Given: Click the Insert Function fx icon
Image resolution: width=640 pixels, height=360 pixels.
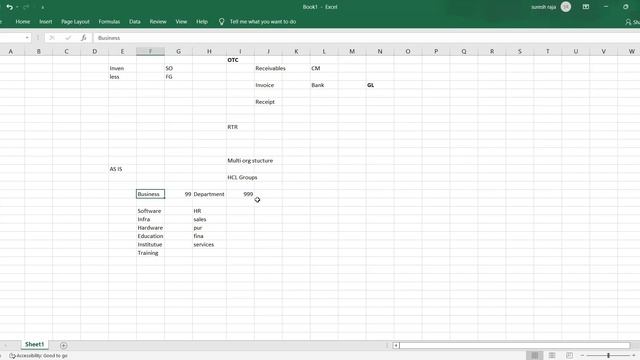Looking at the screenshot, I should (83, 38).
